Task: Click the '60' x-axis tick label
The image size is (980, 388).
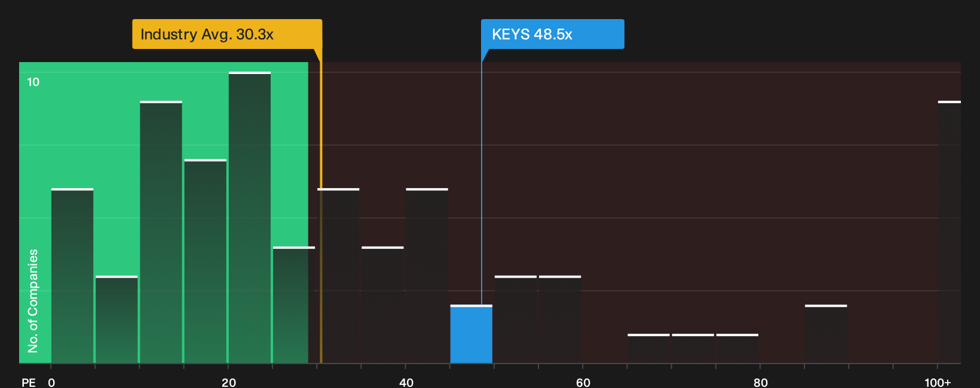Action: click(x=583, y=382)
